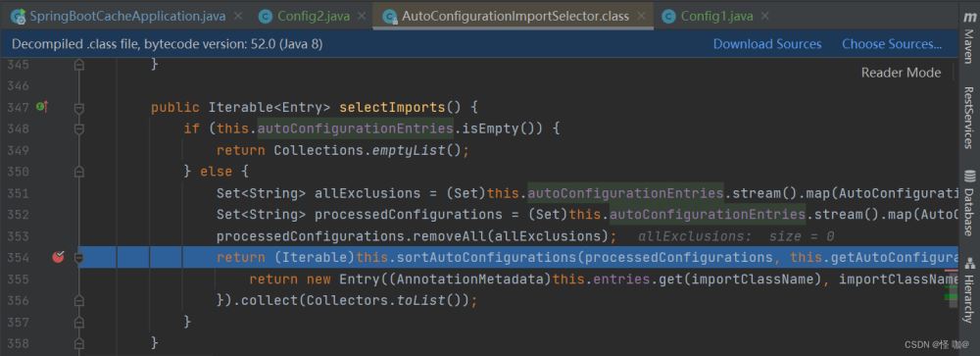Click the Choose Sources link

892,44
